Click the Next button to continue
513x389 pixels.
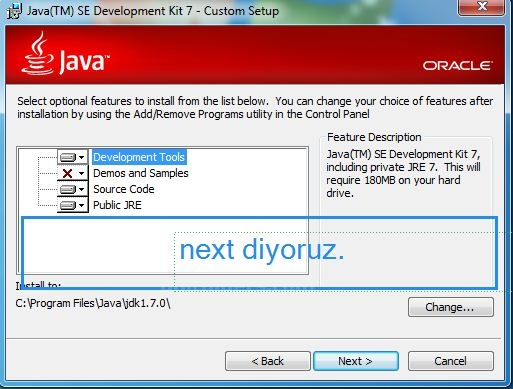pyautogui.click(x=356, y=361)
